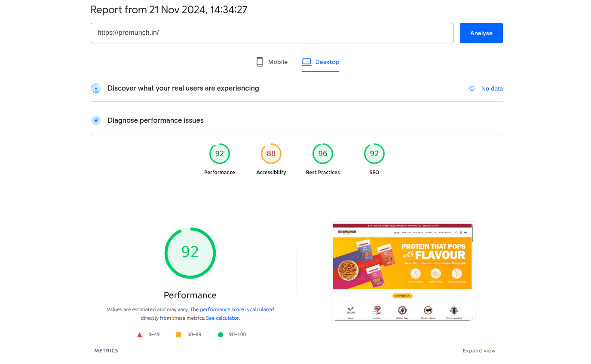This screenshot has width=591, height=364.
Task: Select the Accessibility score gauge 88
Action: point(271,154)
